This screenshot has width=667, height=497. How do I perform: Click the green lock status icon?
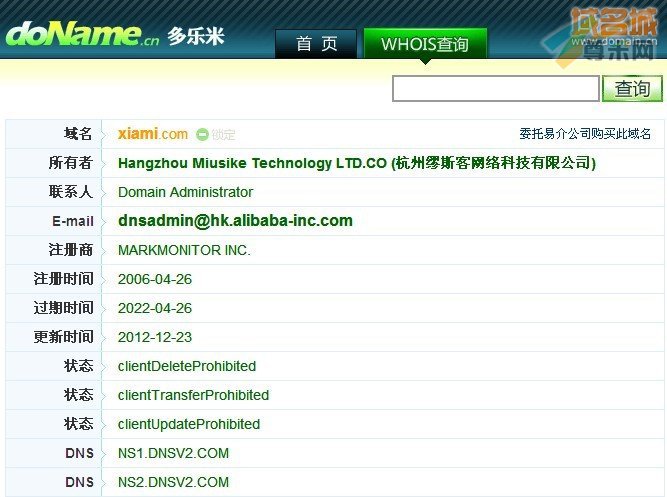(x=202, y=134)
